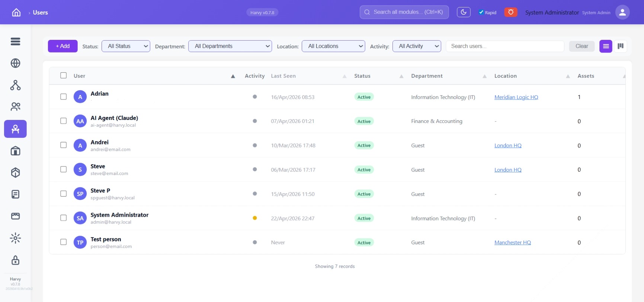The image size is (644, 302).
Task: Open Manchester HQ link
Action: point(513,242)
